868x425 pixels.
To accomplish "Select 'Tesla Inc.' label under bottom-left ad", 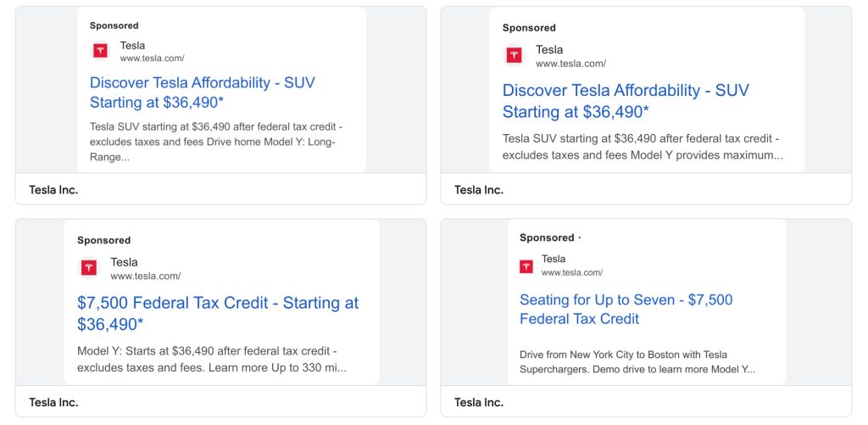I will [53, 402].
